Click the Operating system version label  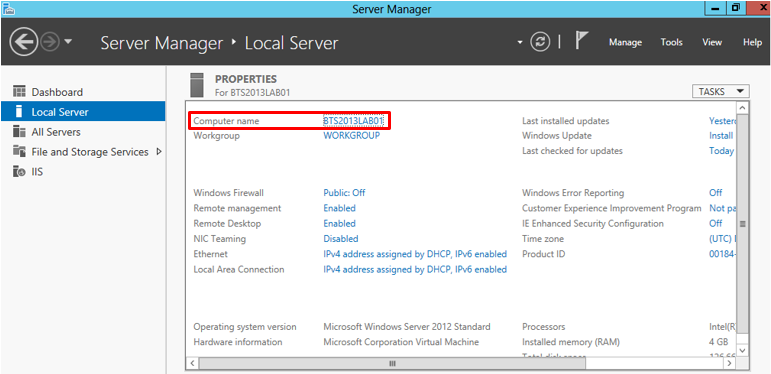coord(245,326)
